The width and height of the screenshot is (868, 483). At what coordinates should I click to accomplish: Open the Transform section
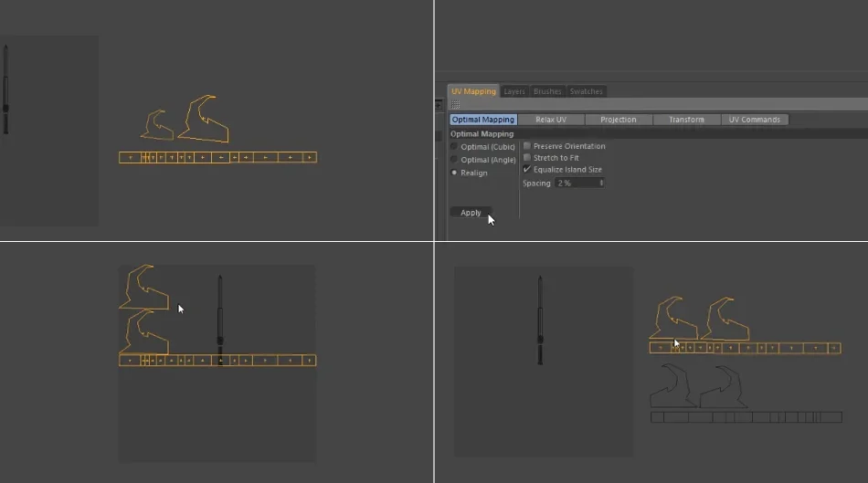click(x=686, y=120)
